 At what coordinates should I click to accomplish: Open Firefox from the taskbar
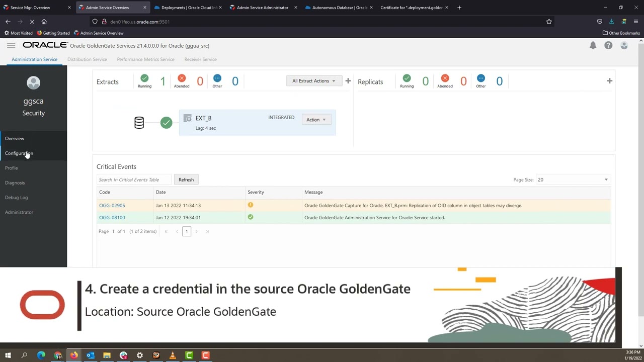coord(74,355)
